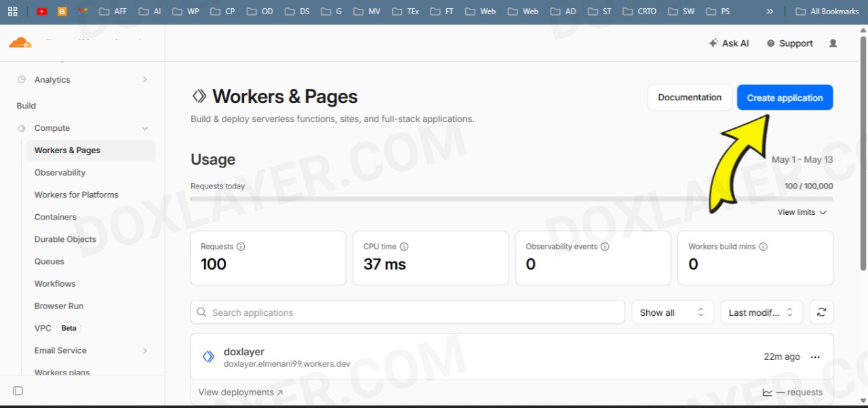This screenshot has height=408, width=868.
Task: Open Queues in sidebar
Action: tap(50, 262)
